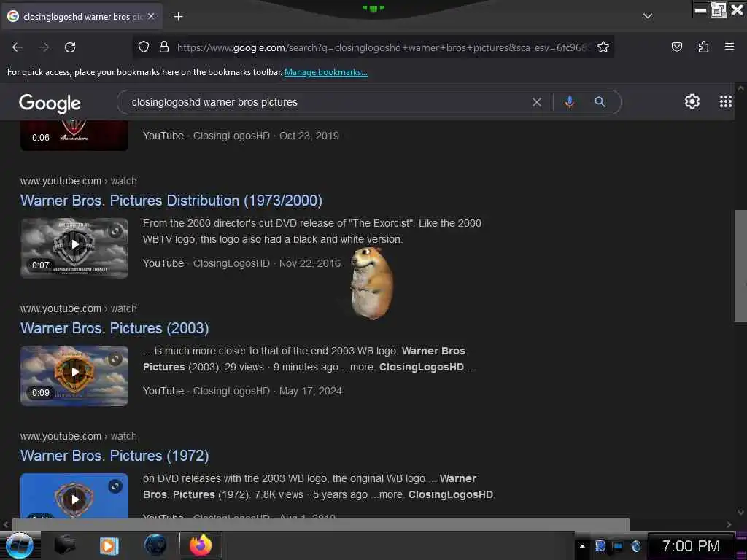
Task: Click 'Oct 23, 2019' date text
Action: 309,136
